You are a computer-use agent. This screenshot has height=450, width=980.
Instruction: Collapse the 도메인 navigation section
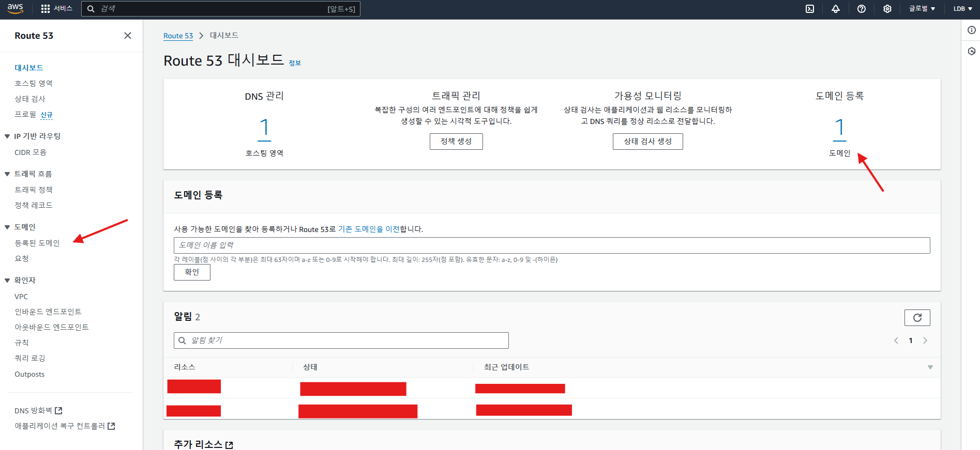point(7,227)
